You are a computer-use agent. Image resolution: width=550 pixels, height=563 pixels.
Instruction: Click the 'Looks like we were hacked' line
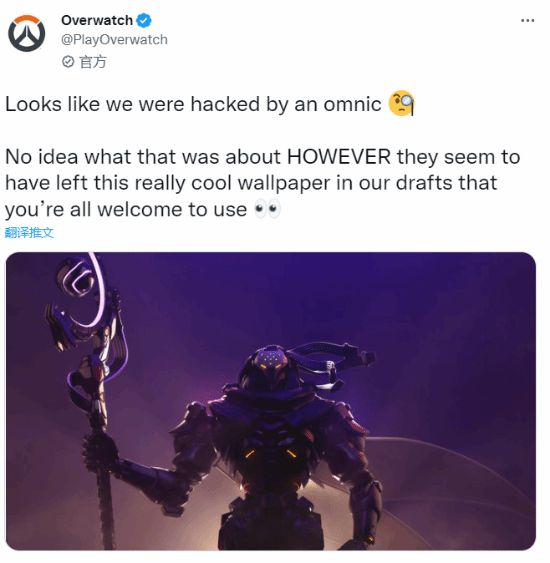tap(193, 104)
